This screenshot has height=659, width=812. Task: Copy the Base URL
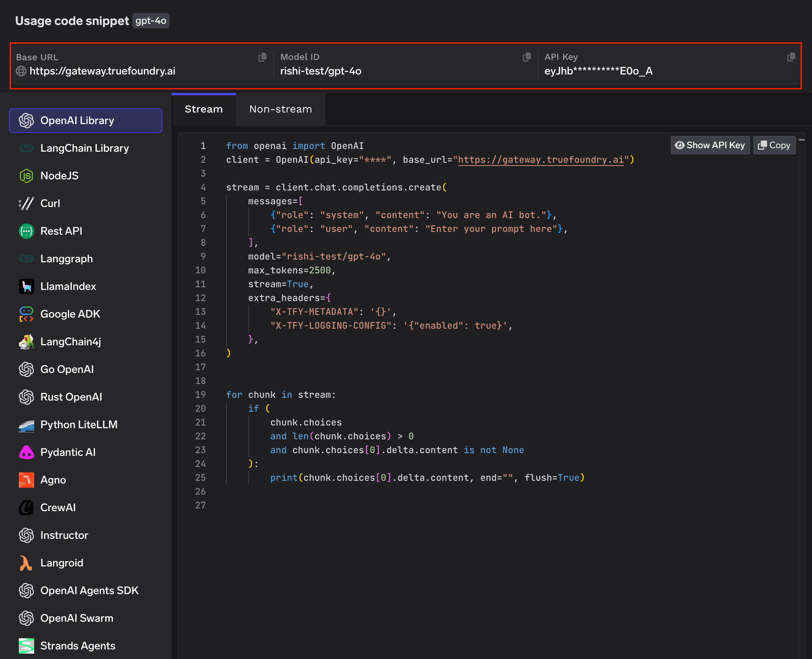(x=262, y=57)
